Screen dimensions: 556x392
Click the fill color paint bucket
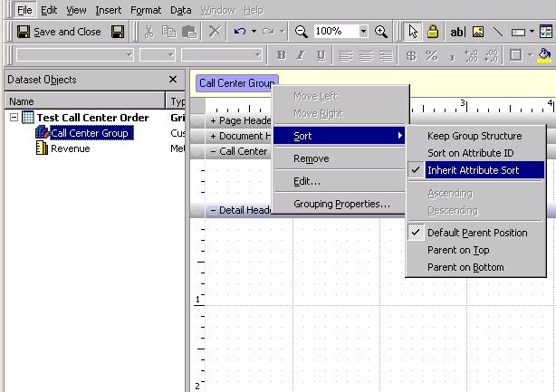(543, 55)
